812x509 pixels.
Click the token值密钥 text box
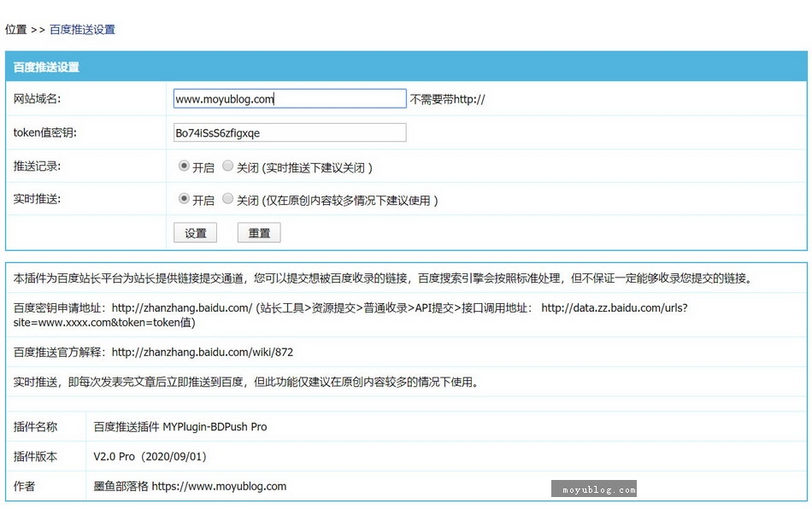[x=289, y=133]
